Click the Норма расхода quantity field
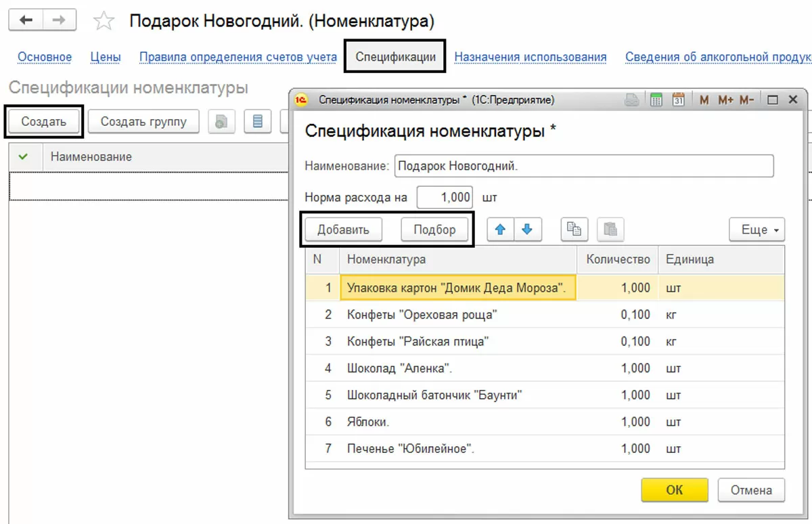Viewport: 812px width, 524px height. point(445,198)
